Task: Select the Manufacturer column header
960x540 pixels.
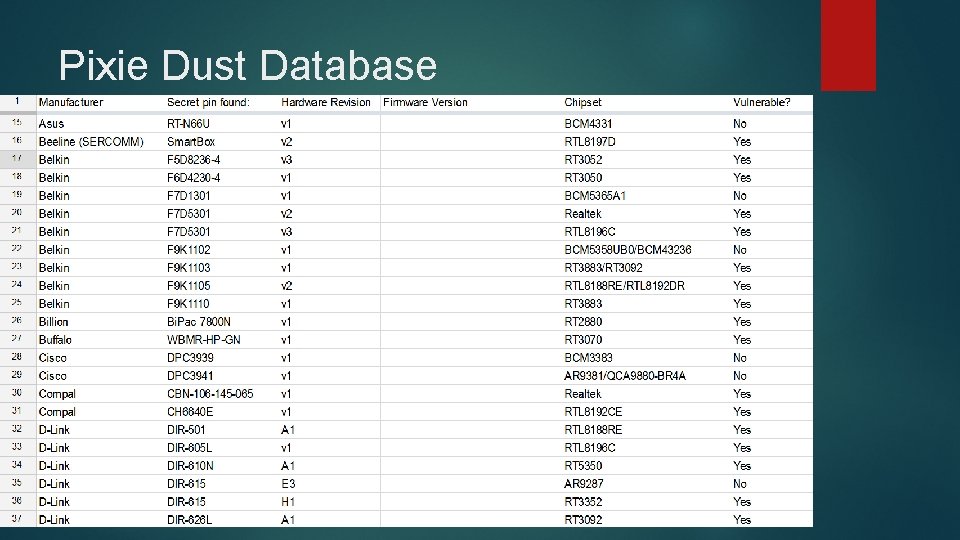Action: pyautogui.click(x=71, y=102)
